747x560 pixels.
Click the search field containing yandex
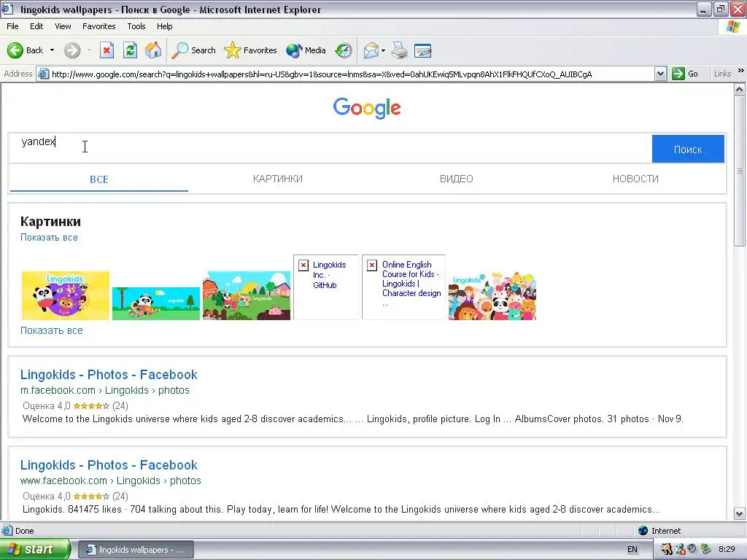click(x=330, y=148)
